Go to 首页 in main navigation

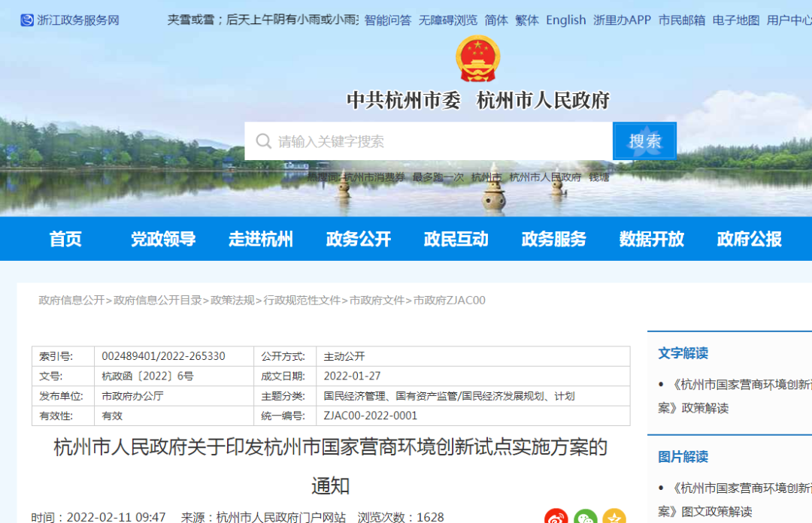[65, 239]
